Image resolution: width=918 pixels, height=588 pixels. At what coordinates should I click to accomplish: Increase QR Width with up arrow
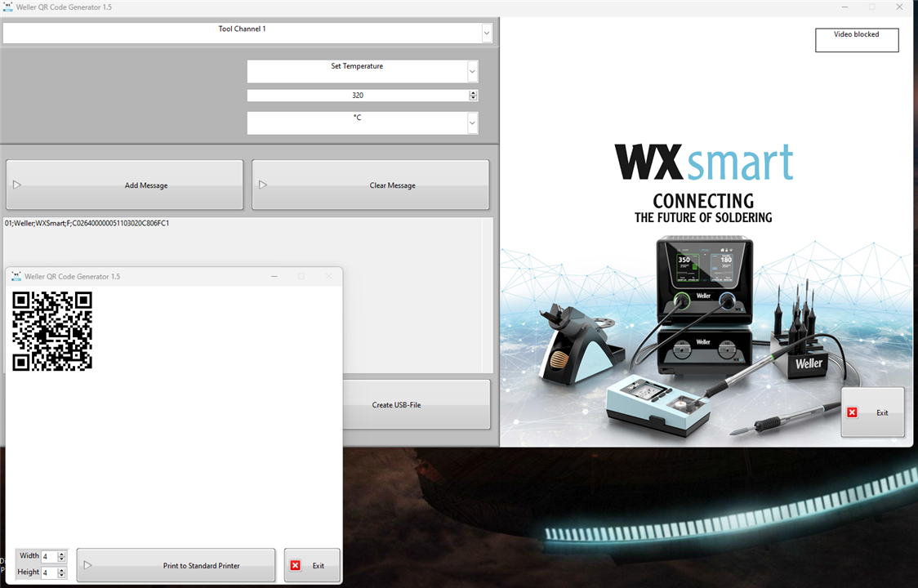pos(61,554)
